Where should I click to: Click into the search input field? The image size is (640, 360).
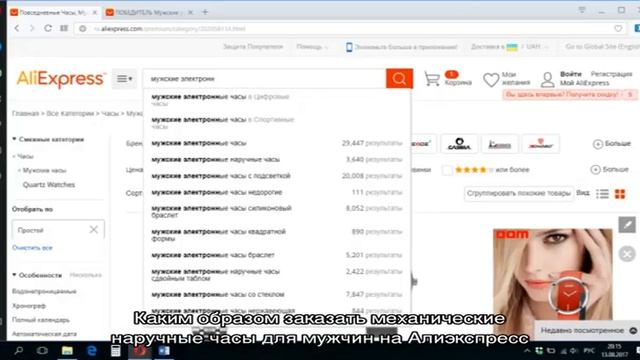pos(264,78)
